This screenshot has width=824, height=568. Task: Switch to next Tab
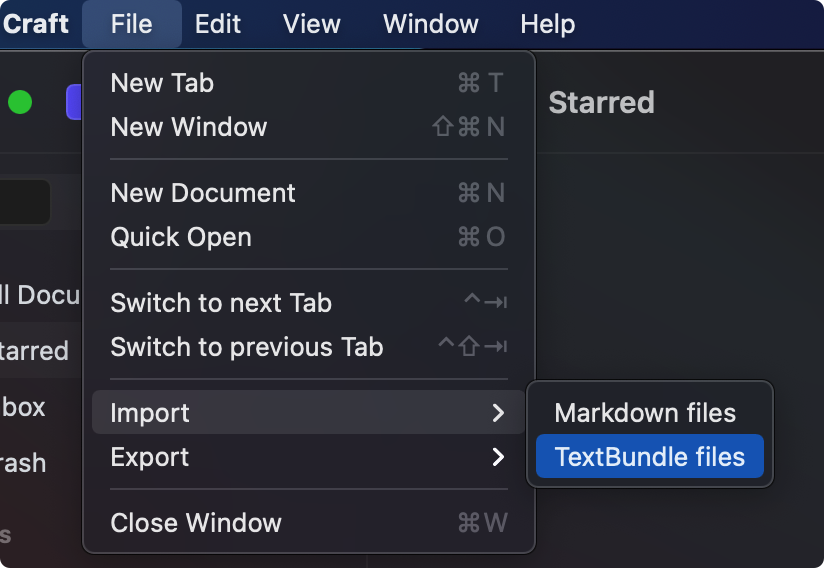tap(221, 303)
